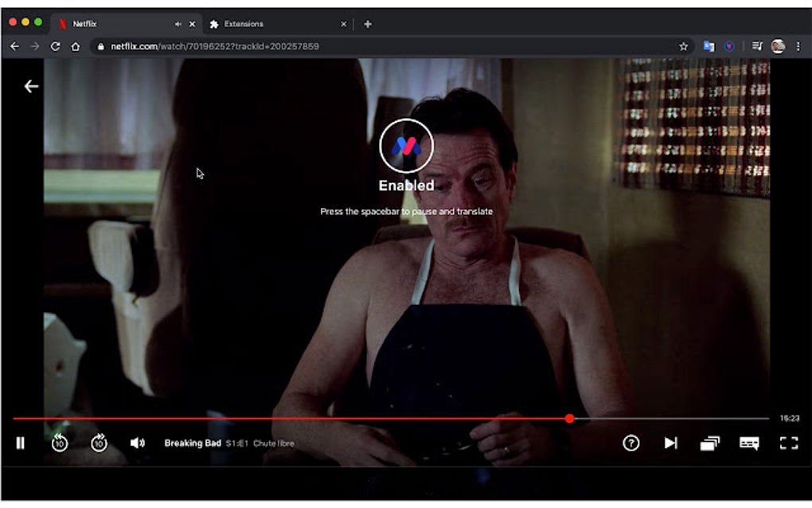812x508 pixels.
Task: Close the Netflix tab
Action: pos(192,24)
